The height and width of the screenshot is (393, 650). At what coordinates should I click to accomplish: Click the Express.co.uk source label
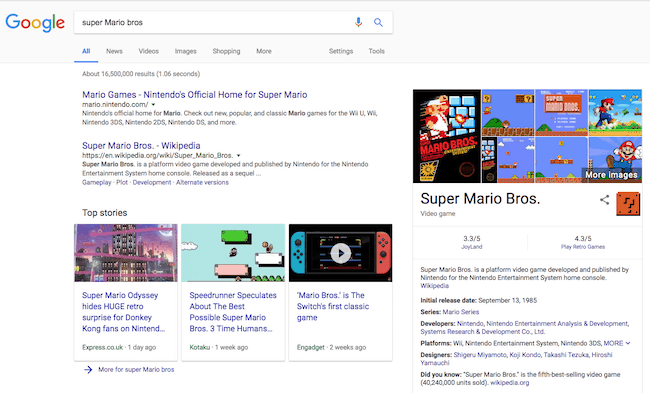point(102,347)
